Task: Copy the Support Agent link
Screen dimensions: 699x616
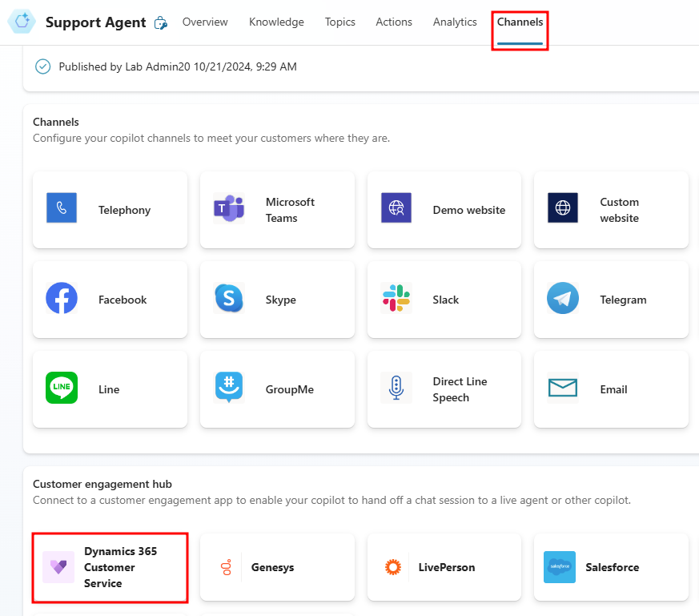Action: [x=161, y=22]
